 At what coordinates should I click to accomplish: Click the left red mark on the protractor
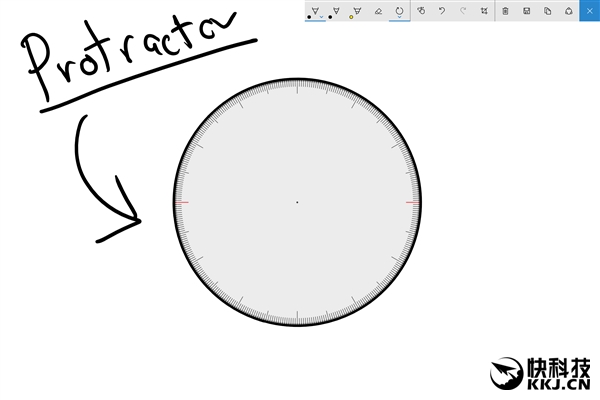181,202
